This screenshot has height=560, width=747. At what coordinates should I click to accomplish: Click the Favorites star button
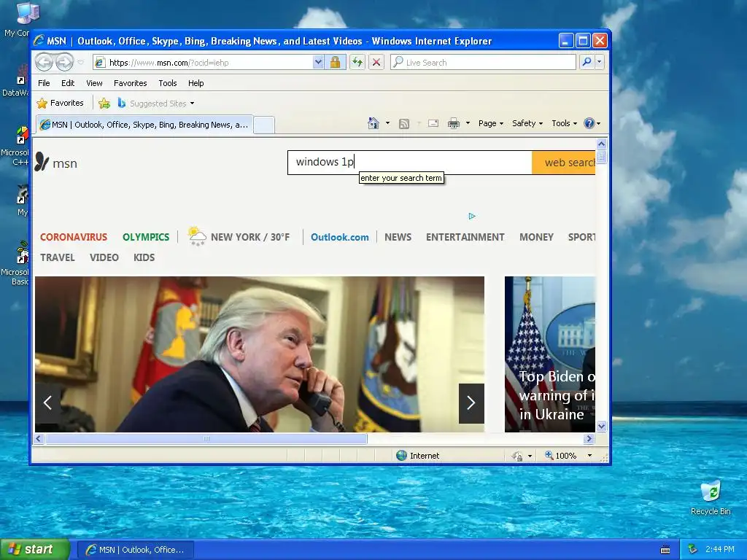[x=60, y=103]
